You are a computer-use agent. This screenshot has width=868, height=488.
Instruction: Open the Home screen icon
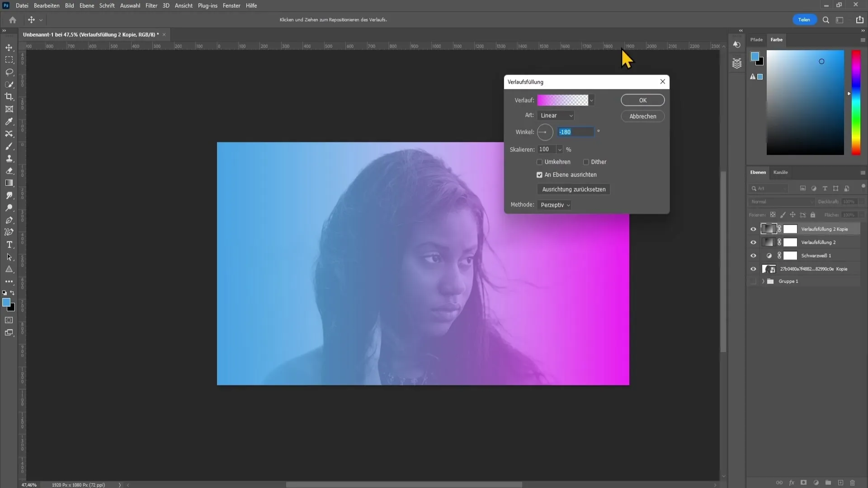pos(13,20)
